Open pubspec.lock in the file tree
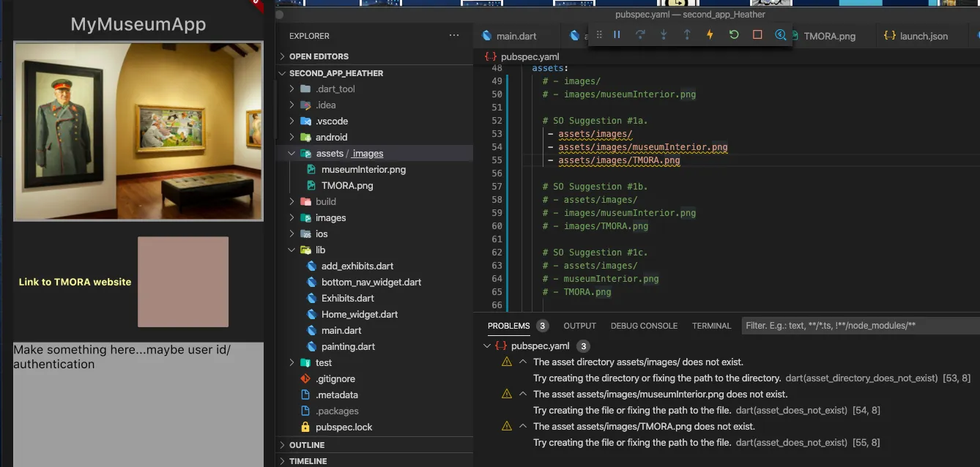980x467 pixels. pos(344,427)
